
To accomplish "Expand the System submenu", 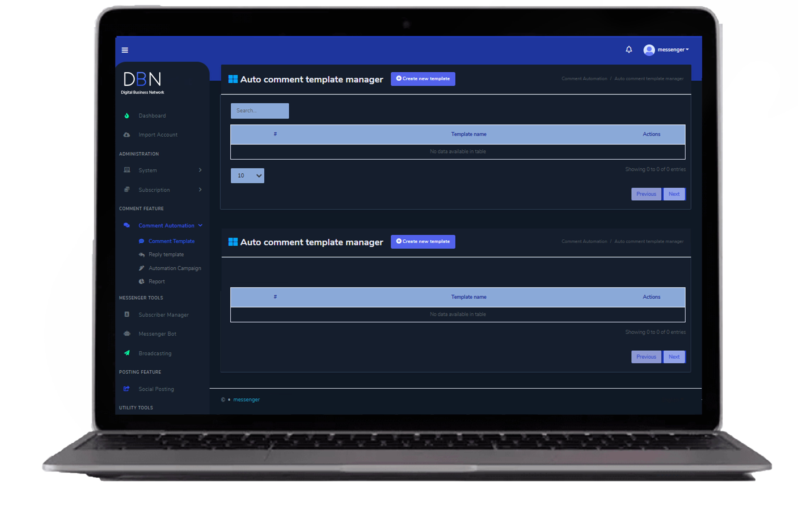I will [x=200, y=170].
